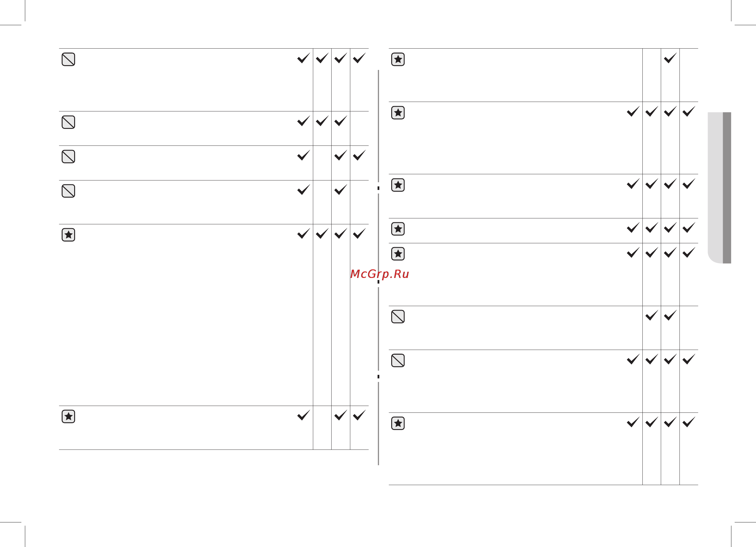Click the slashed-square icon in the right row with two checkmarks
The image size is (756, 547).
click(x=398, y=316)
